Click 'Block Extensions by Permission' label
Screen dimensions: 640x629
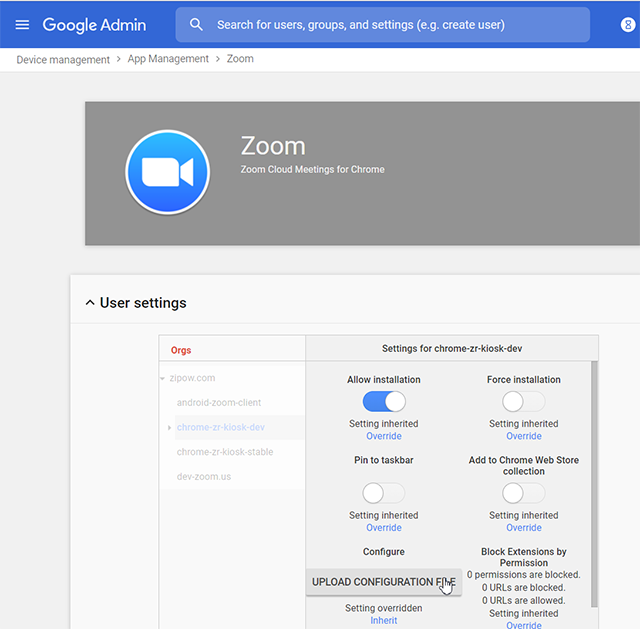[524, 557]
